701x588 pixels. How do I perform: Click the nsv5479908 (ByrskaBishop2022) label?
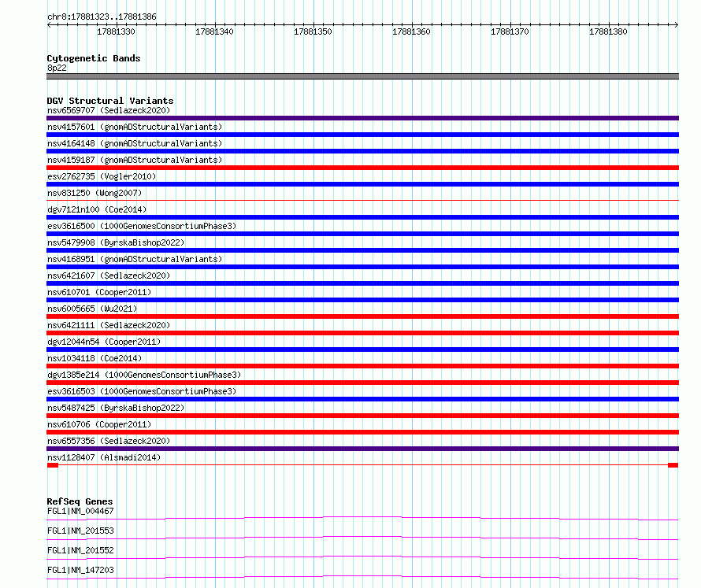click(x=116, y=242)
